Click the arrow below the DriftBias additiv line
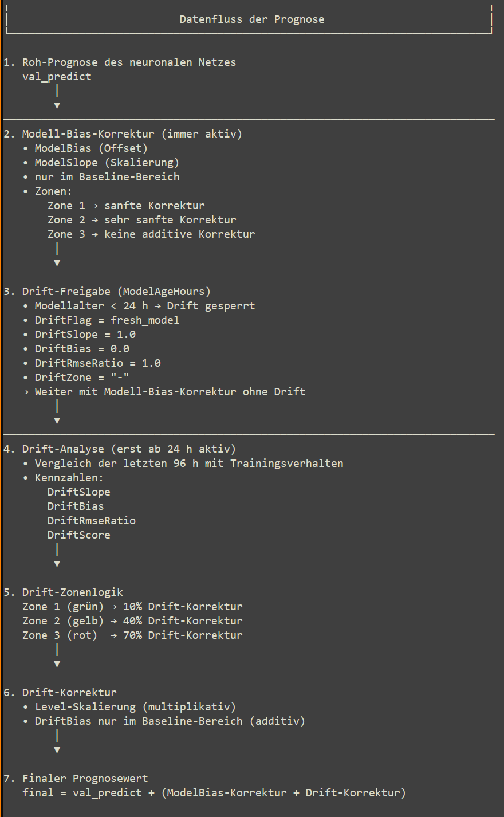504x817 pixels. pos(57,750)
